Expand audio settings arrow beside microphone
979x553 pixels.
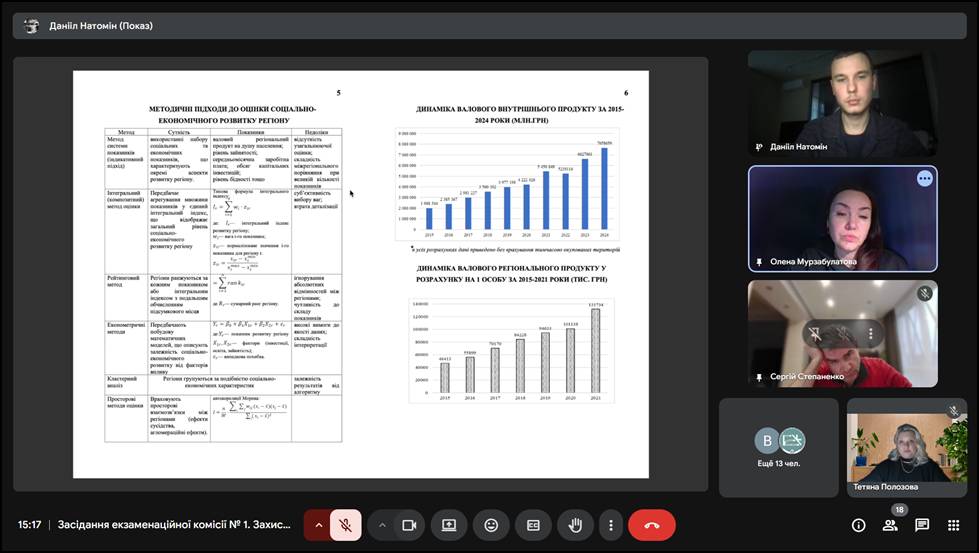(319, 525)
